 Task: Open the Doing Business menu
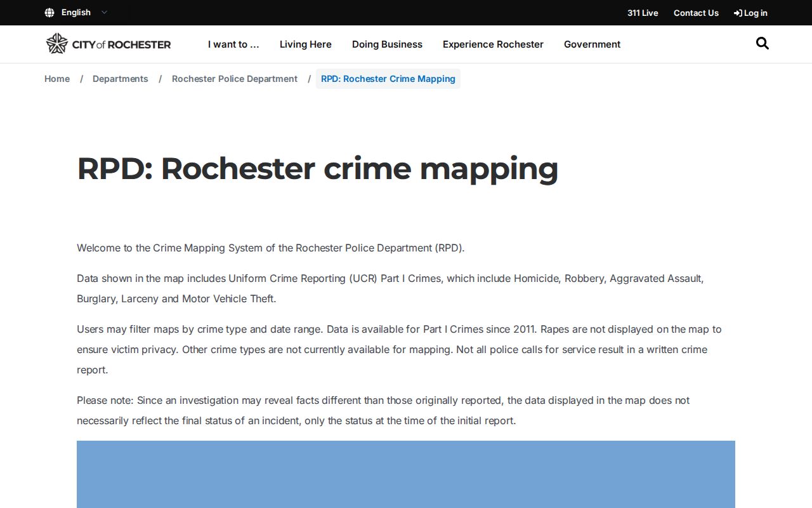coord(387,44)
